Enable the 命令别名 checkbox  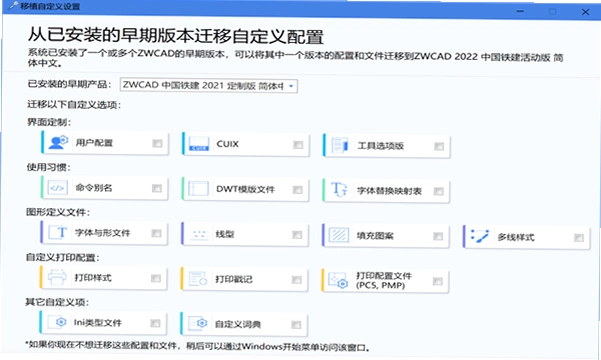(x=157, y=188)
